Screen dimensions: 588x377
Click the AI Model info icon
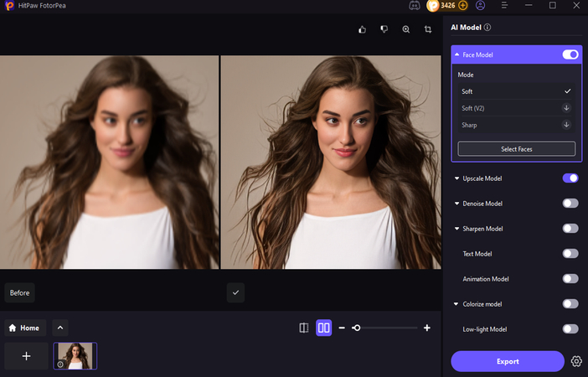[x=487, y=28]
